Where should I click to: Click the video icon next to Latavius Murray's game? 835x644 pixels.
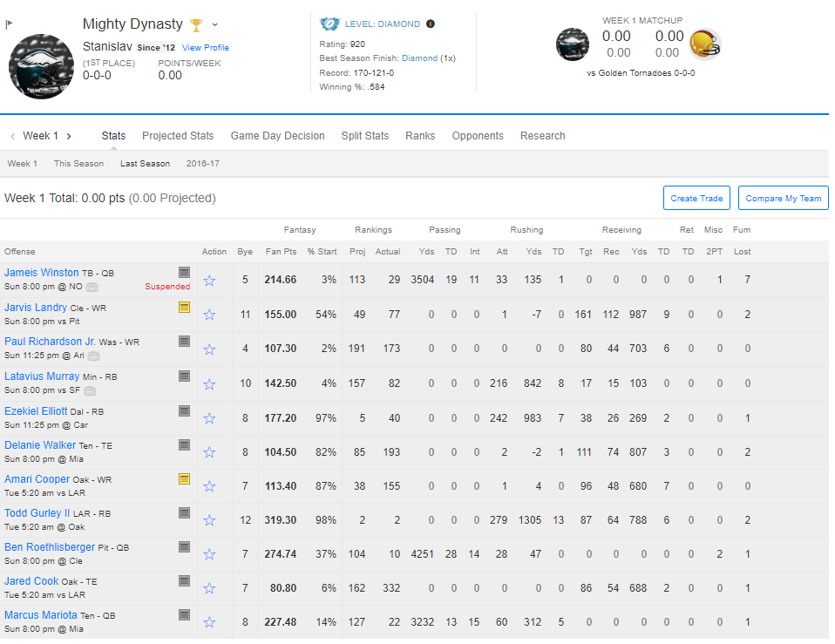point(90,391)
